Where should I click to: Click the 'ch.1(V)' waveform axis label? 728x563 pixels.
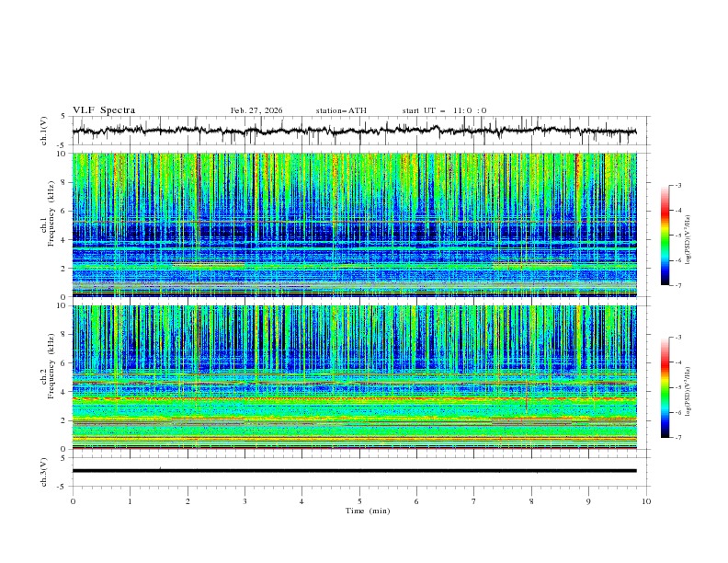point(44,131)
